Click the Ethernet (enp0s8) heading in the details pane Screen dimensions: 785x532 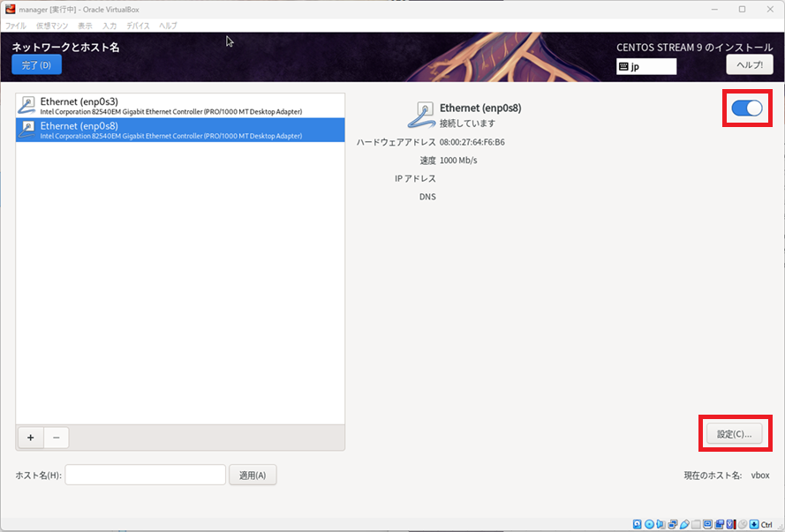click(x=480, y=108)
